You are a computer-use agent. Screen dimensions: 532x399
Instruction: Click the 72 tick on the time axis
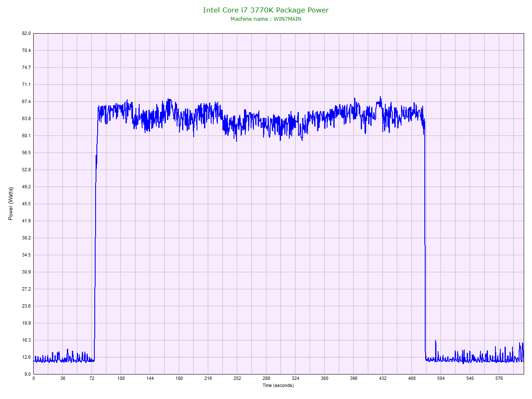pyautogui.click(x=92, y=378)
